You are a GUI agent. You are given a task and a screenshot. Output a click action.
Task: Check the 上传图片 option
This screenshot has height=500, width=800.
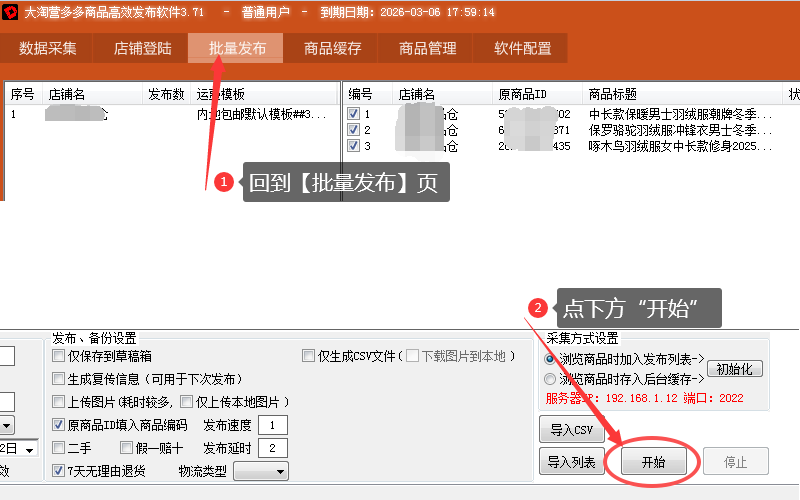[x=59, y=402]
